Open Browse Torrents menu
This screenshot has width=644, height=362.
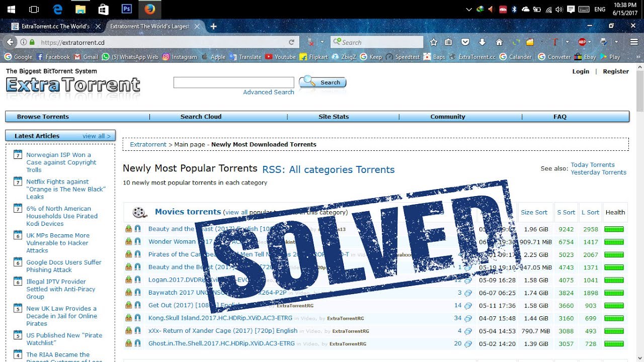tap(43, 117)
